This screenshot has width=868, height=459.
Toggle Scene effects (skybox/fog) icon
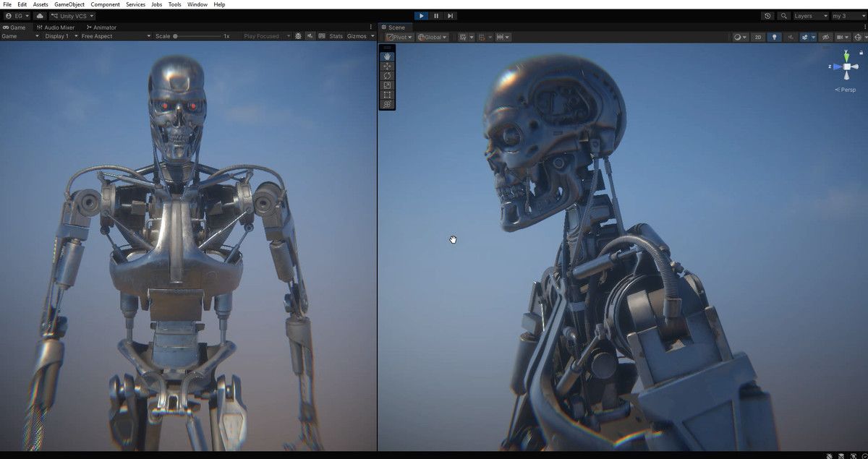coord(804,37)
